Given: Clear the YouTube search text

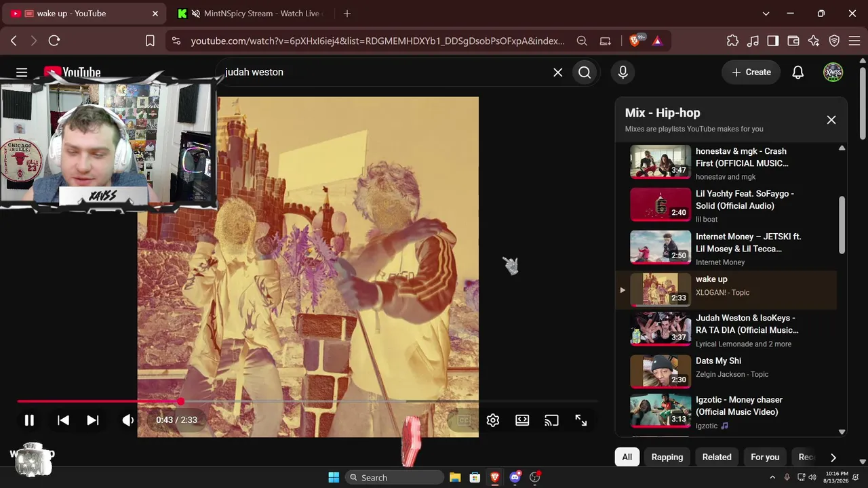Looking at the screenshot, I should coord(557,72).
